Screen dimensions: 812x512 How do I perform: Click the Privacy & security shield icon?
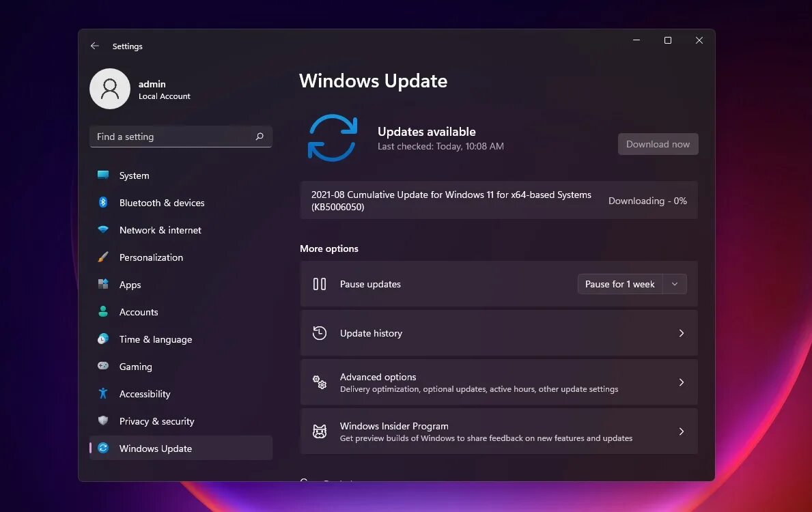coord(103,421)
